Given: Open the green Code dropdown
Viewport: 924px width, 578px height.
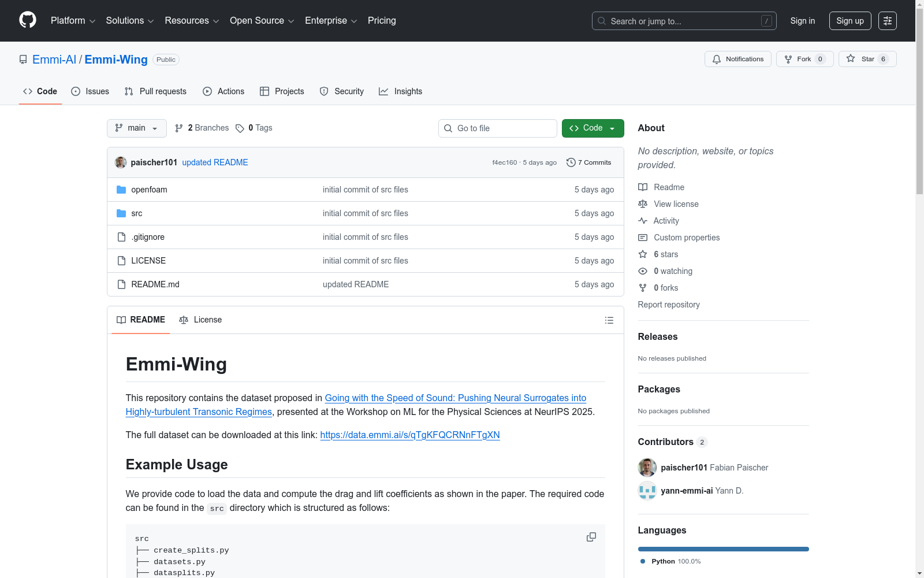Looking at the screenshot, I should tap(593, 128).
